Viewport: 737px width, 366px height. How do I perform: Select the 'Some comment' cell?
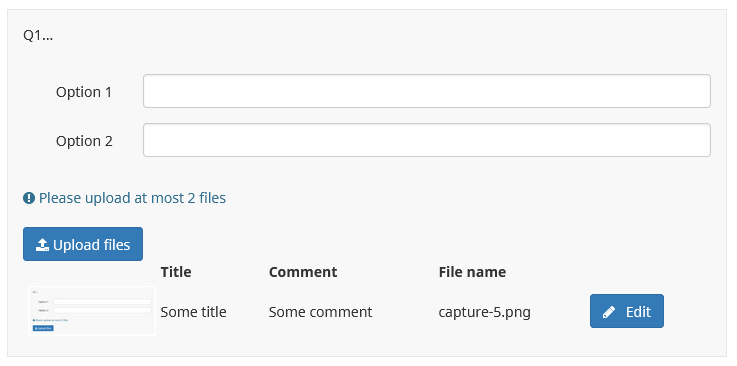[320, 312]
